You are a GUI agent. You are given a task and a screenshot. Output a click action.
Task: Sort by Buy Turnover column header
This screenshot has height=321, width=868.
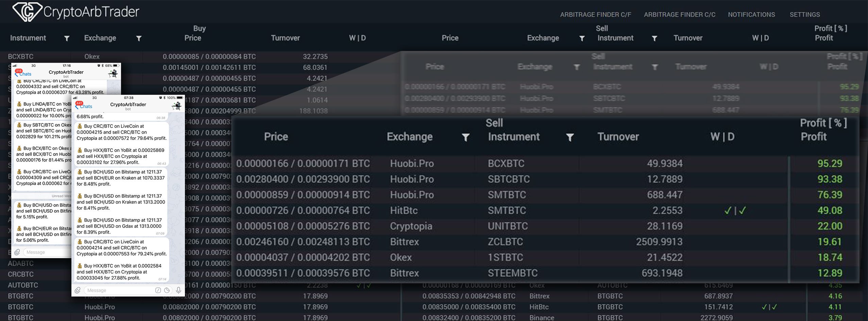click(285, 38)
